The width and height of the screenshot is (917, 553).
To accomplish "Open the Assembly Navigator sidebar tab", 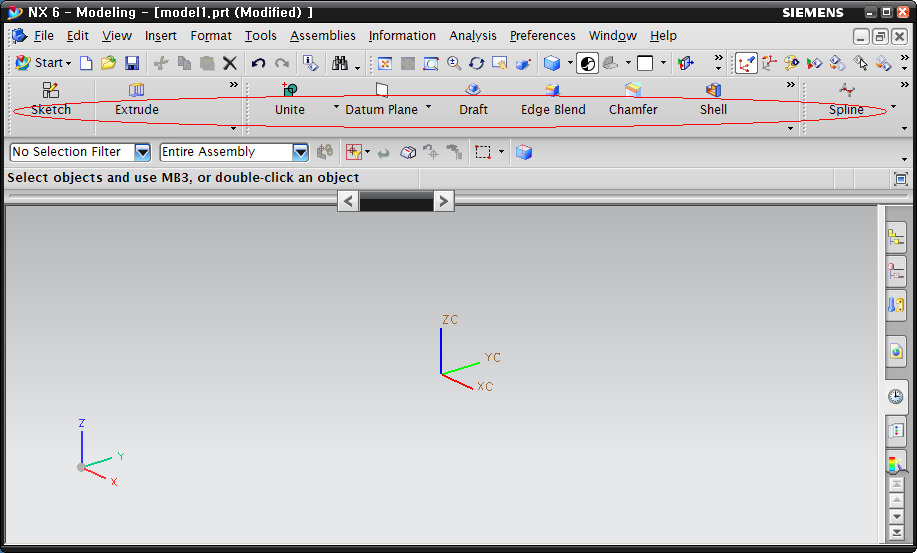I will coord(895,237).
